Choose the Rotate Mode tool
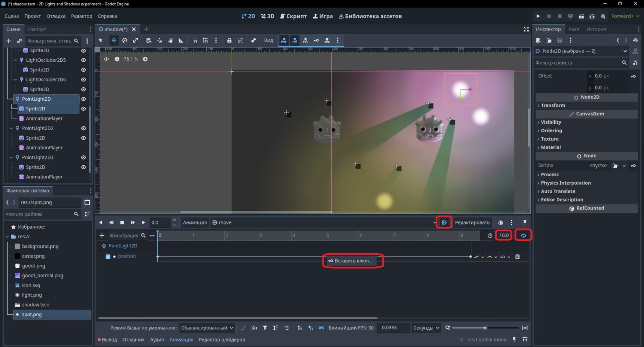Image resolution: width=644 pixels, height=347 pixels. (125, 40)
